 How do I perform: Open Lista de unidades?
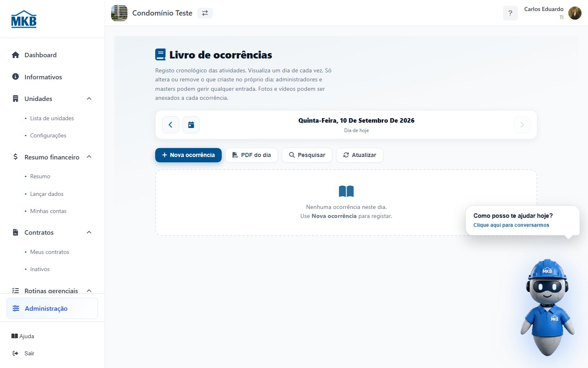point(52,118)
